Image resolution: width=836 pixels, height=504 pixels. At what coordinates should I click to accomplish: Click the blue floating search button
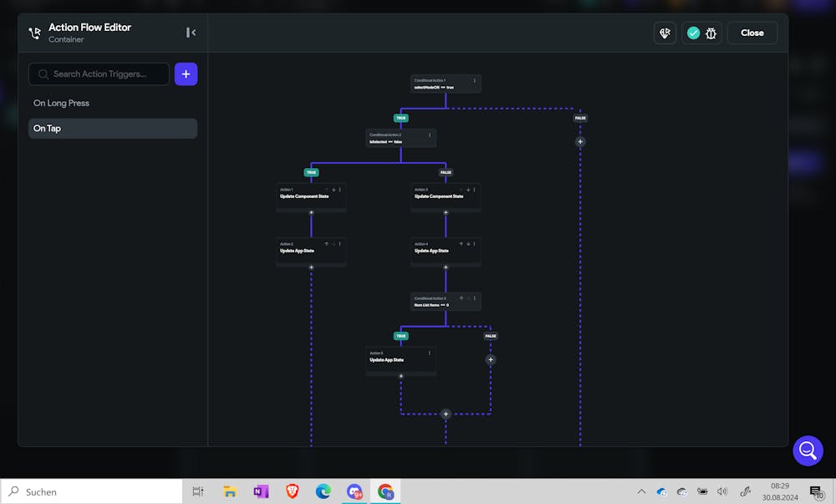(808, 451)
